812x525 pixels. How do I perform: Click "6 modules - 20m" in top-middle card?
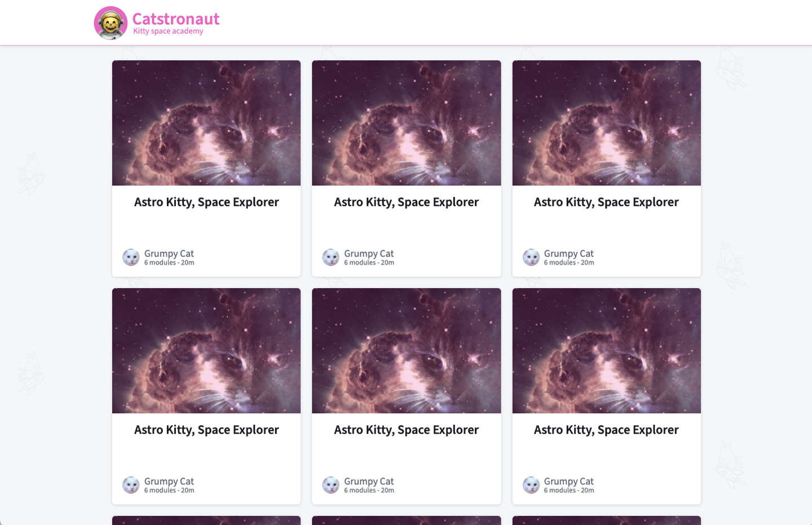369,263
